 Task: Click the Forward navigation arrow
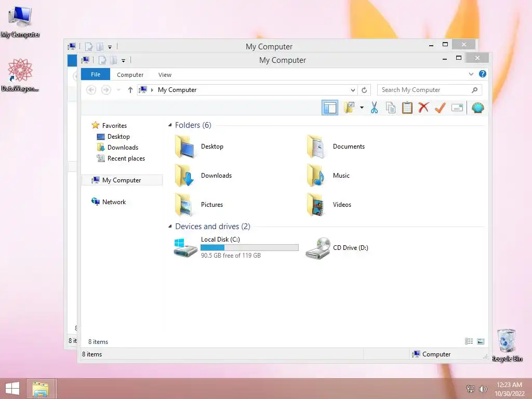[x=106, y=90]
